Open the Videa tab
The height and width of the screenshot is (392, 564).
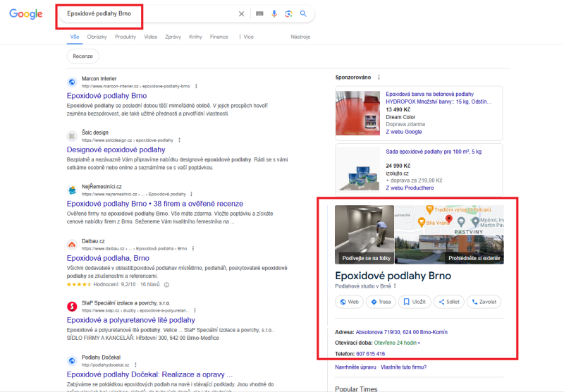[x=150, y=37]
